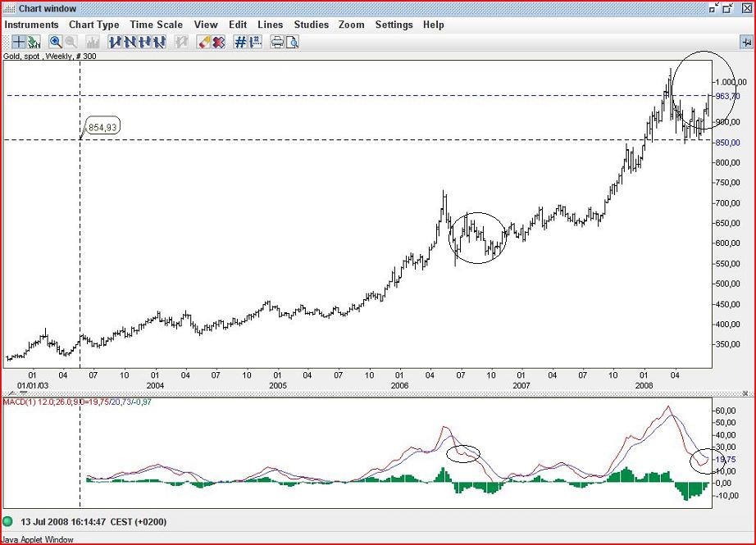Viewport: 756px width, 545px height.
Task: Open print preview with the page-magnifier icon
Action: [292, 43]
